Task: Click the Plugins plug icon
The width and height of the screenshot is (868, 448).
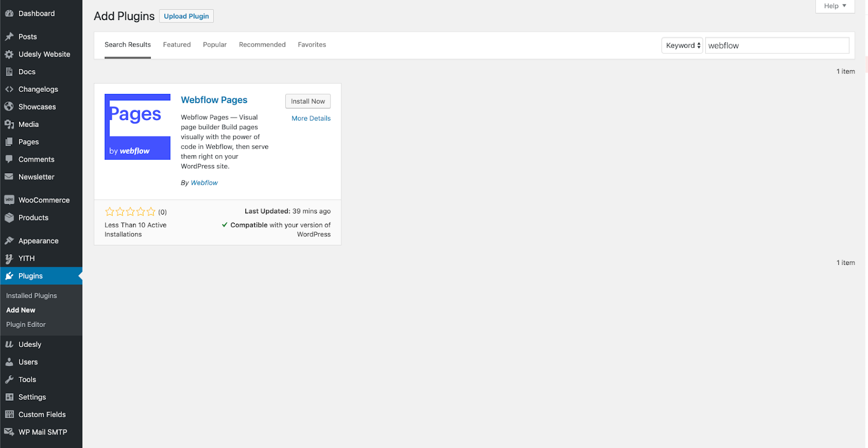Action: tap(9, 276)
